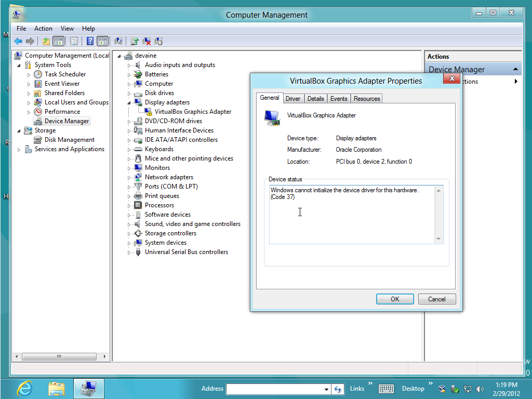Click the Disable device toolbar icon
The height and width of the screenshot is (399, 532).
[x=158, y=42]
